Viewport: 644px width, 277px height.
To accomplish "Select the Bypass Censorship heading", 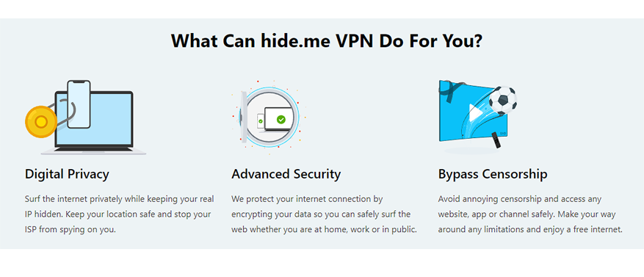I will [493, 174].
